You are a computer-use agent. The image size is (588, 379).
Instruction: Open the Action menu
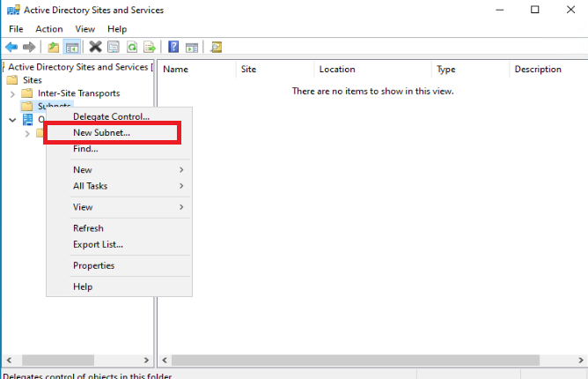pyautogui.click(x=49, y=29)
